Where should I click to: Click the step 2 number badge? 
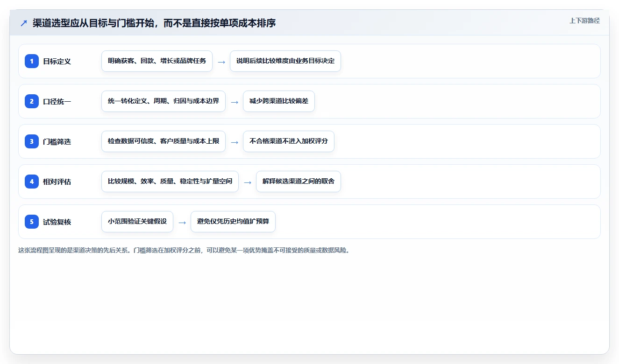pyautogui.click(x=32, y=101)
